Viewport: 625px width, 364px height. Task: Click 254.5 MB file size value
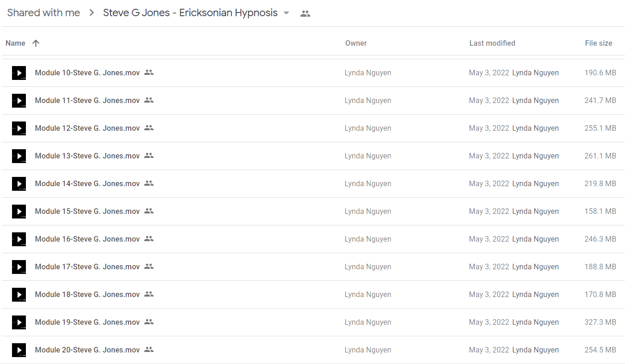pyautogui.click(x=600, y=350)
